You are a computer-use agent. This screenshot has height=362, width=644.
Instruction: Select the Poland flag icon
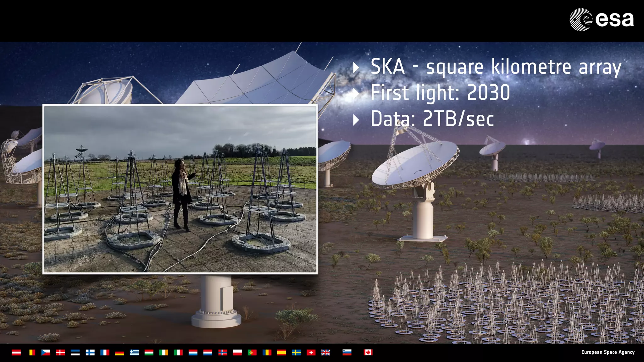pos(237,353)
